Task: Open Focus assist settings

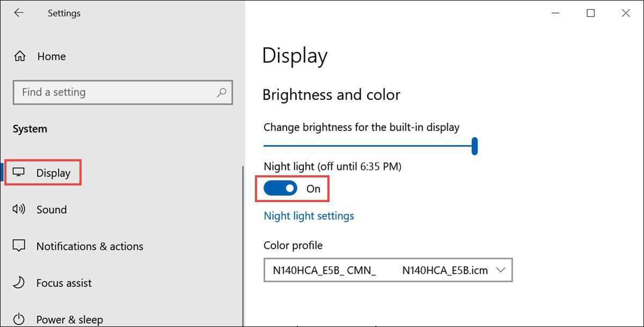Action: click(64, 283)
